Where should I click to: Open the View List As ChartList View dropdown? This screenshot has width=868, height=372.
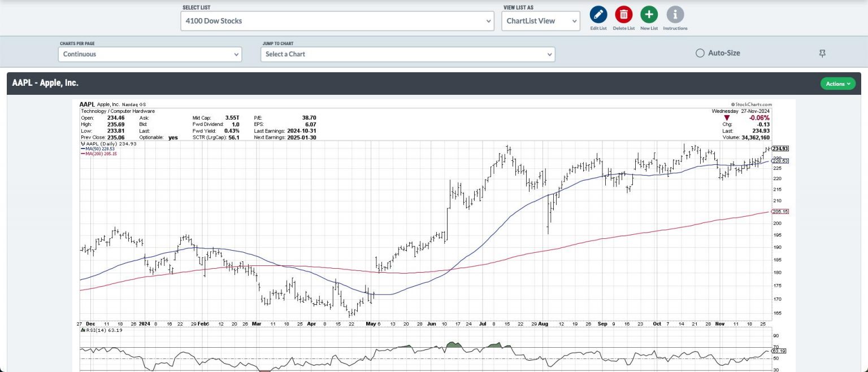[x=541, y=21]
